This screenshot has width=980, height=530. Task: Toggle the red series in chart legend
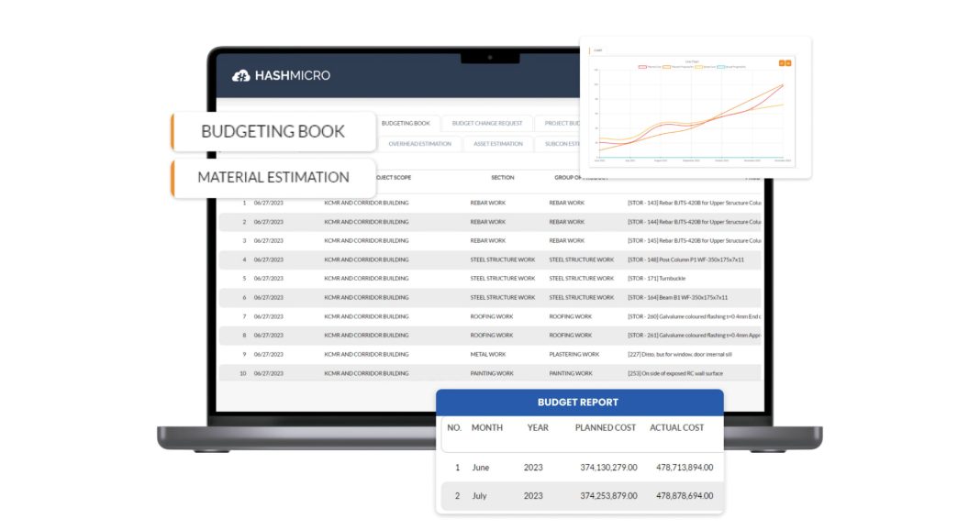tap(650, 67)
